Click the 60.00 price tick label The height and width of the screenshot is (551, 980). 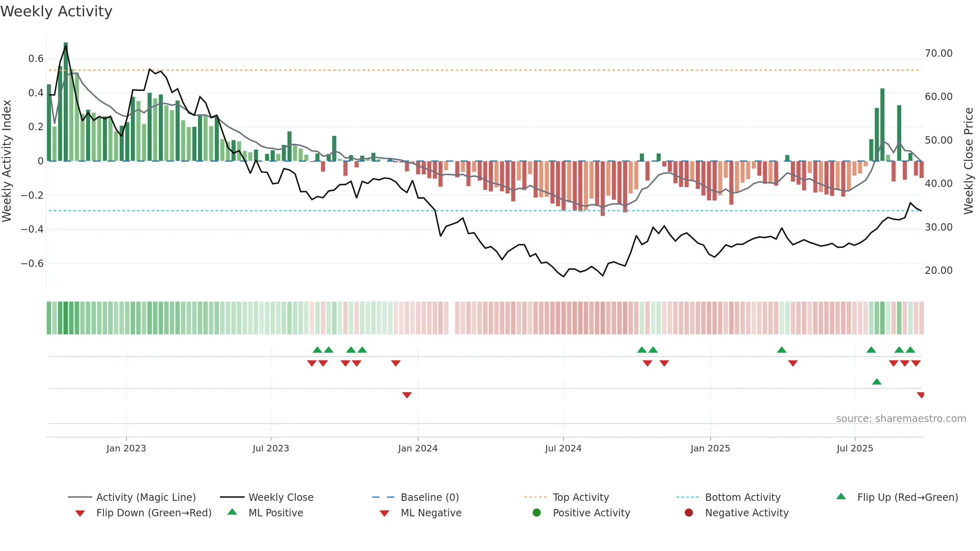[x=939, y=97]
